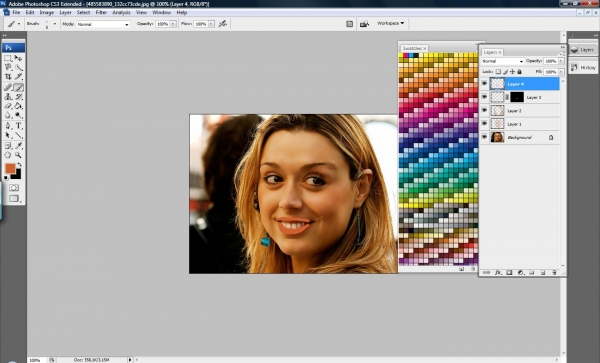This screenshot has height=363, width=600.
Task: Hide Layer 3 with its eye icon
Action: (x=484, y=97)
